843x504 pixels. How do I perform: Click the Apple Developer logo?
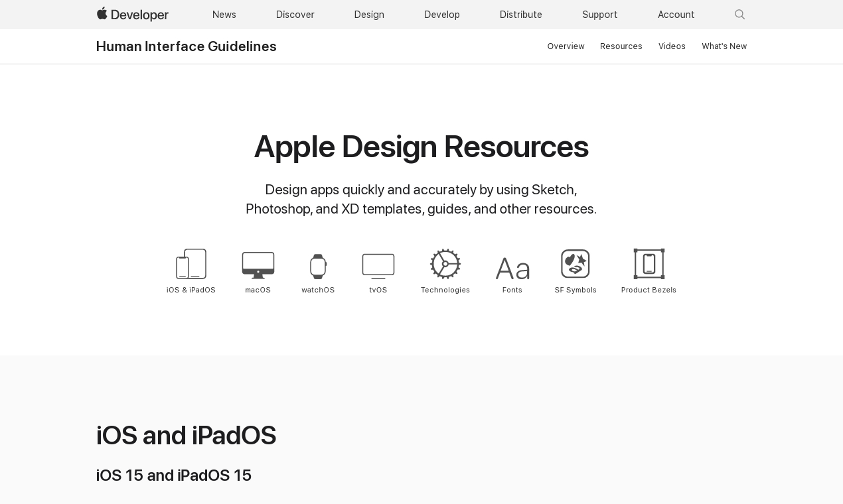[132, 14]
